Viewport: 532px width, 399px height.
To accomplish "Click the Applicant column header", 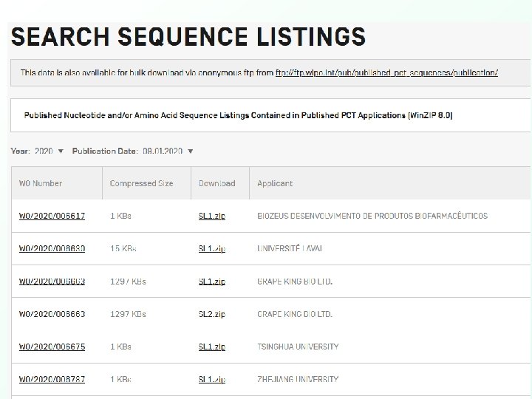I will tap(275, 183).
